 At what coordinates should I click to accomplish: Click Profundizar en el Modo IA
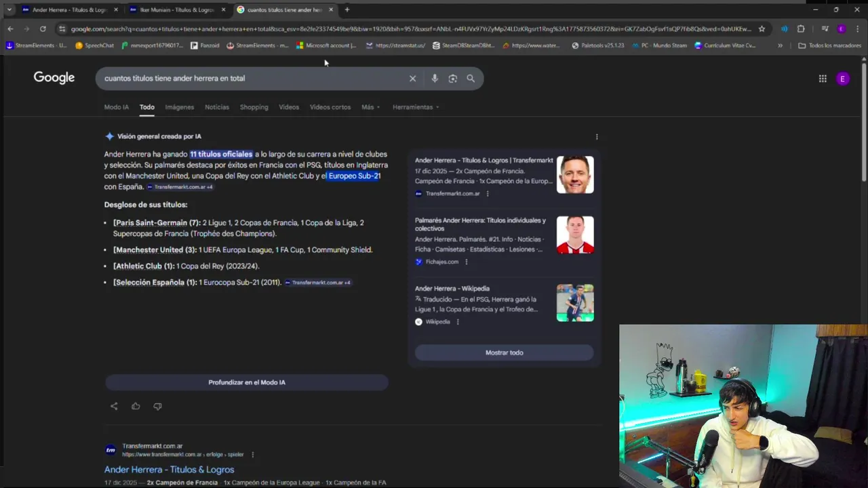247,382
